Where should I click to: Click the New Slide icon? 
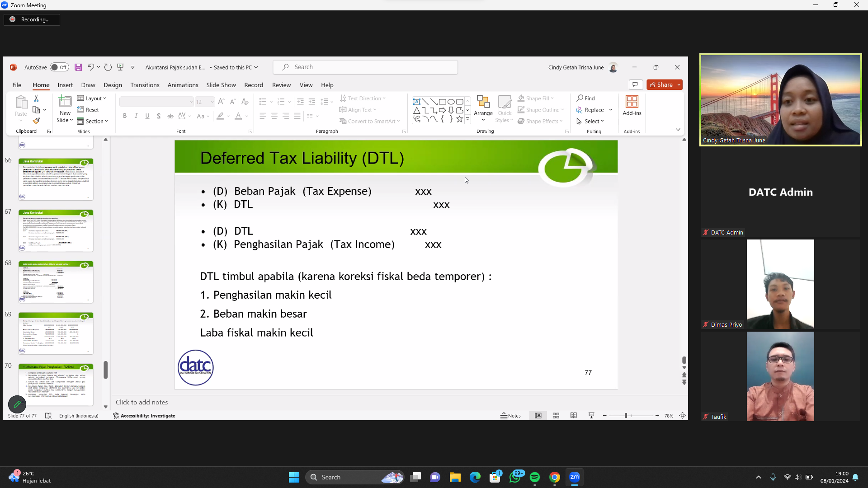(65, 102)
